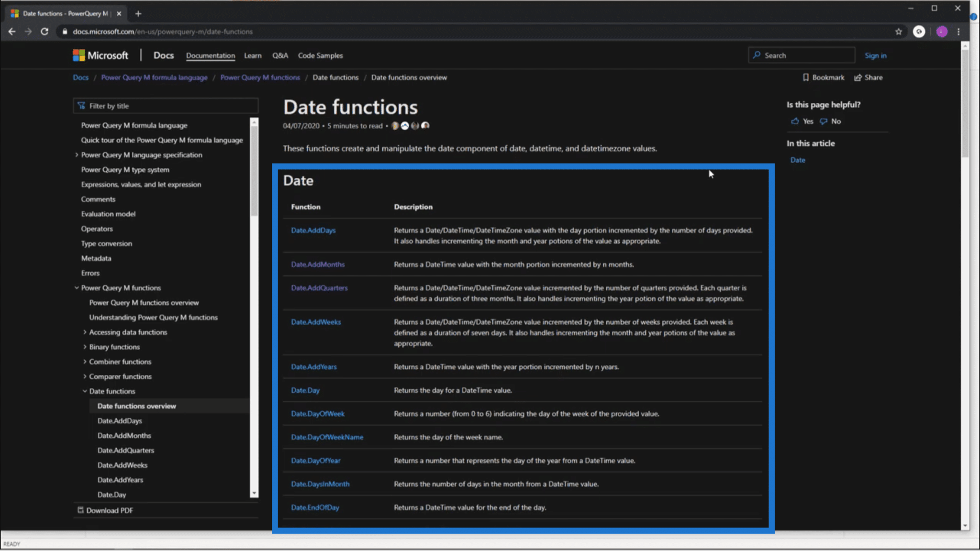Screen dimensions: 980x551
Task: Click the browser forward arrow
Action: click(28, 32)
